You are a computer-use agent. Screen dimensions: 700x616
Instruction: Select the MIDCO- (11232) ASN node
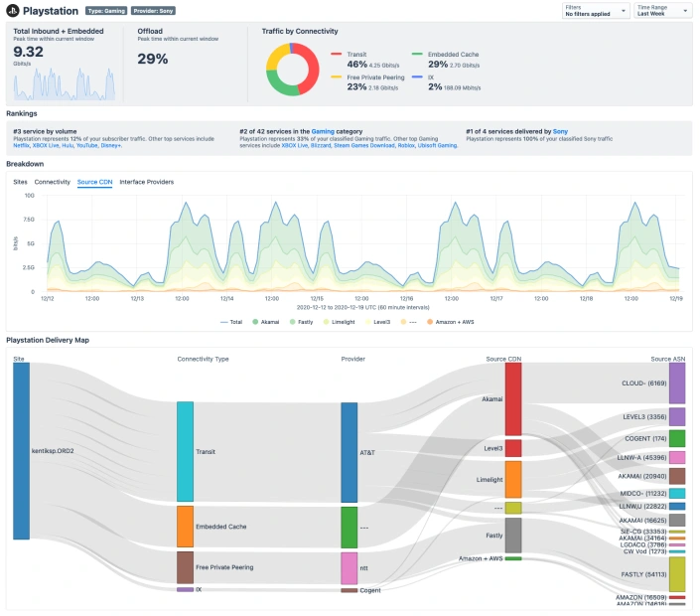[x=677, y=493]
